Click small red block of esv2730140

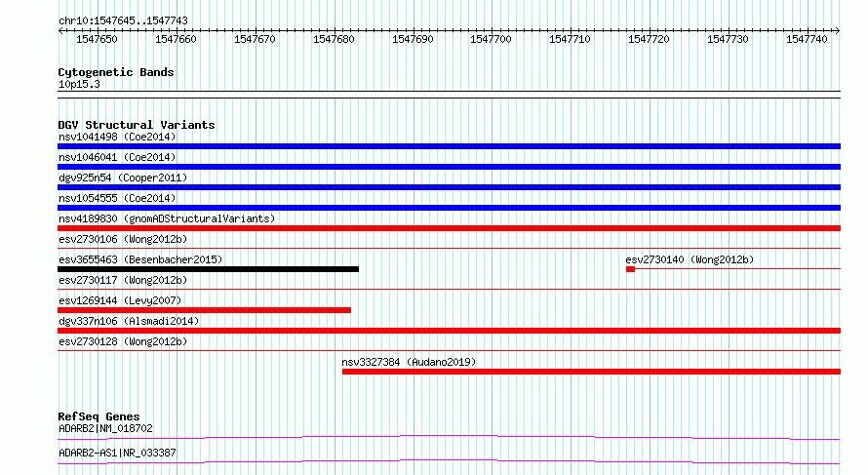pos(630,269)
